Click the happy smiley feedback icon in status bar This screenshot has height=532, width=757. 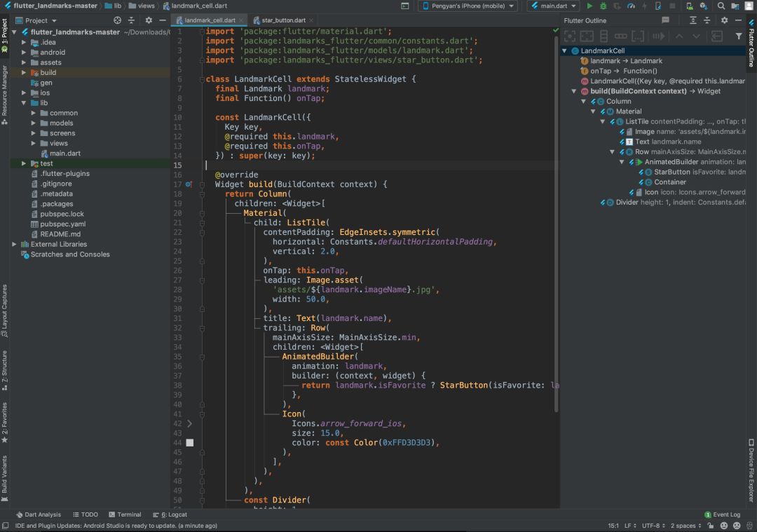(724, 526)
